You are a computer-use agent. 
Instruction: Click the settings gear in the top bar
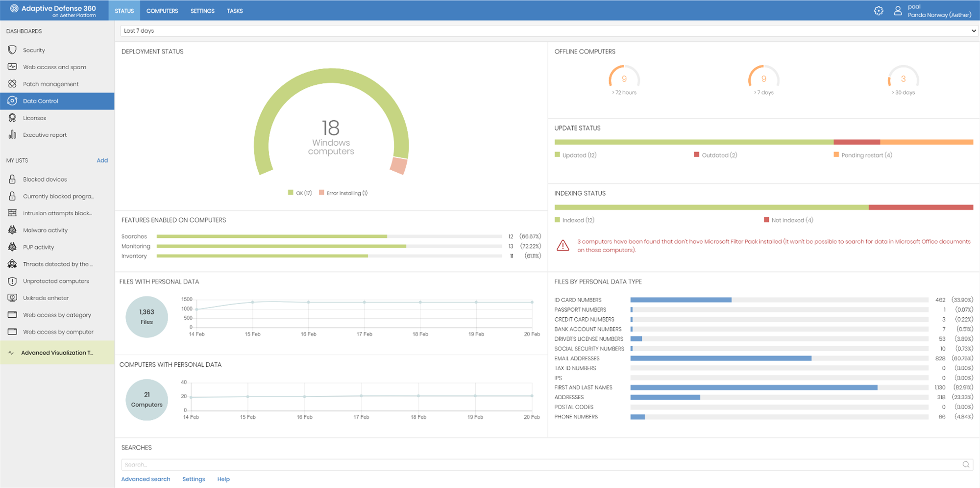click(x=878, y=10)
